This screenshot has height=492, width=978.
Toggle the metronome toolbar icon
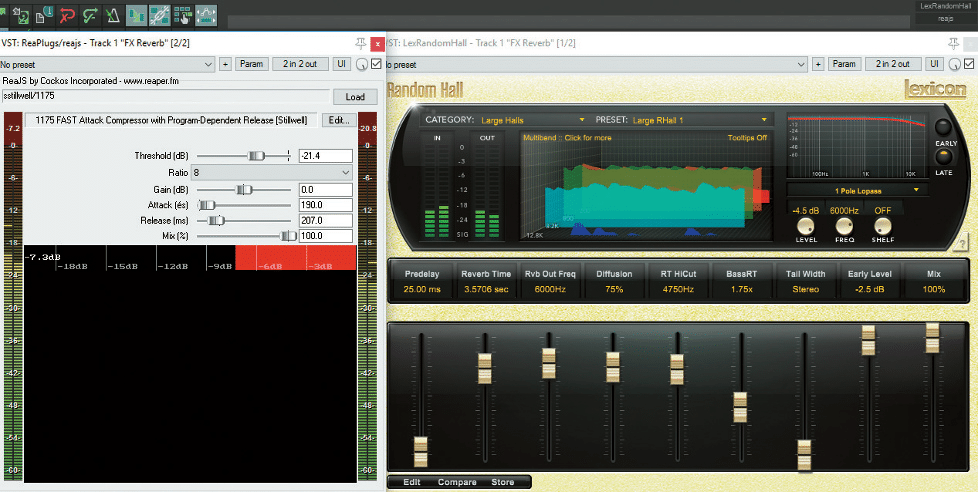coord(112,16)
